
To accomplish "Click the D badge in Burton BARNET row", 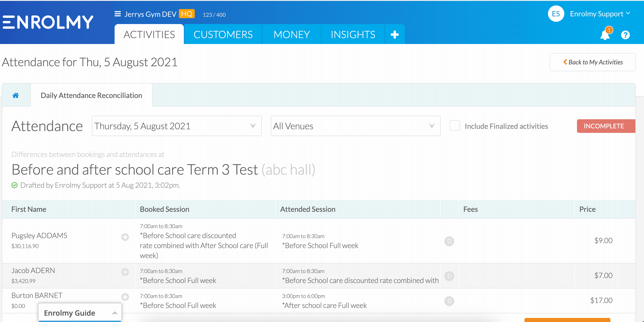I will (449, 301).
